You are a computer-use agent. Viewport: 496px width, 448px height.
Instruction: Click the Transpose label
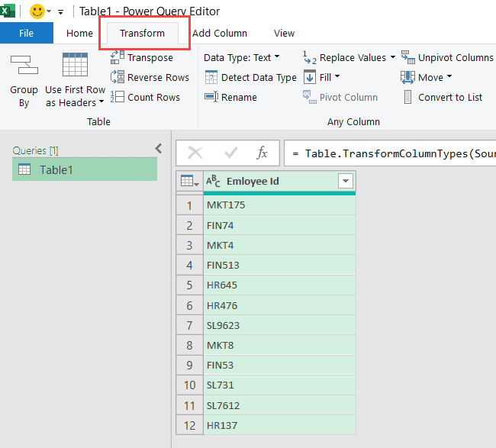(150, 57)
